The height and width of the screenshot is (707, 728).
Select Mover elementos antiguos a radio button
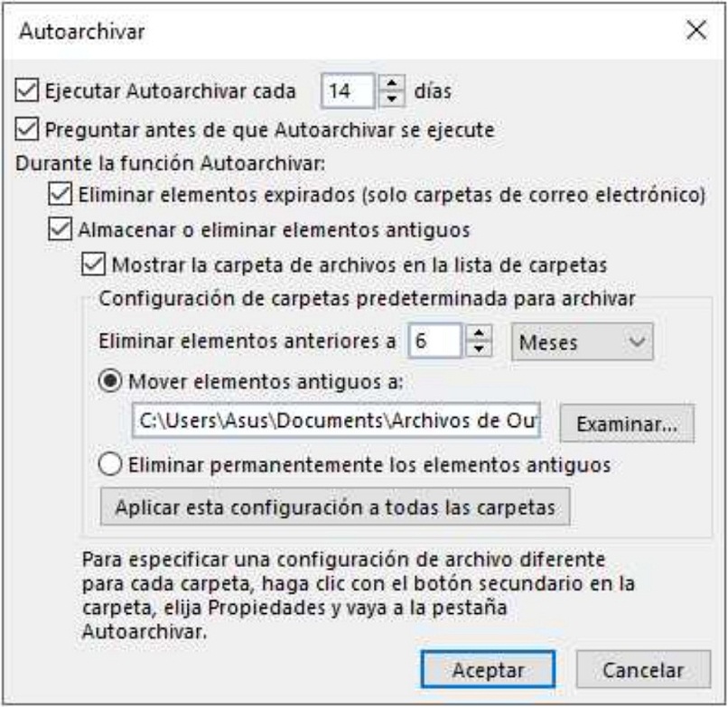(110, 382)
